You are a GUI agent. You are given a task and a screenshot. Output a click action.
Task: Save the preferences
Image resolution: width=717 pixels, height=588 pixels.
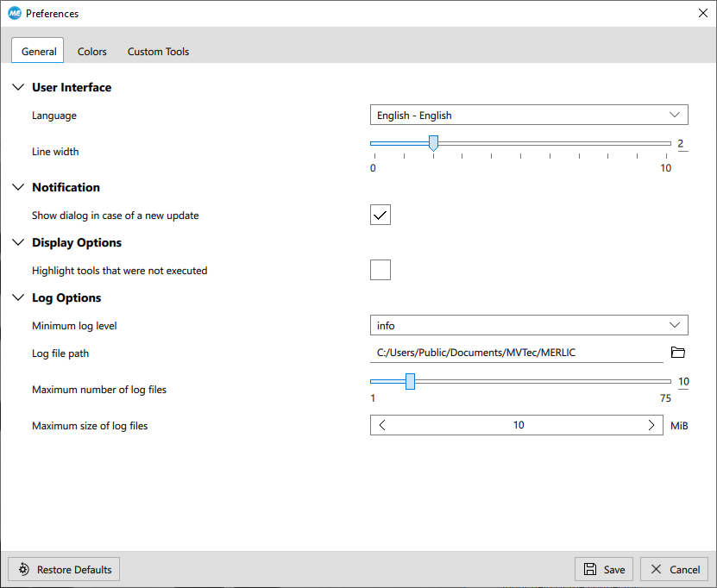604,569
